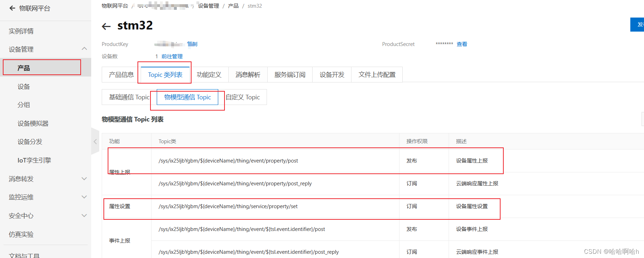The width and height of the screenshot is (644, 258).
Task: Open the Topic 类列表 tab
Action: coord(165,75)
